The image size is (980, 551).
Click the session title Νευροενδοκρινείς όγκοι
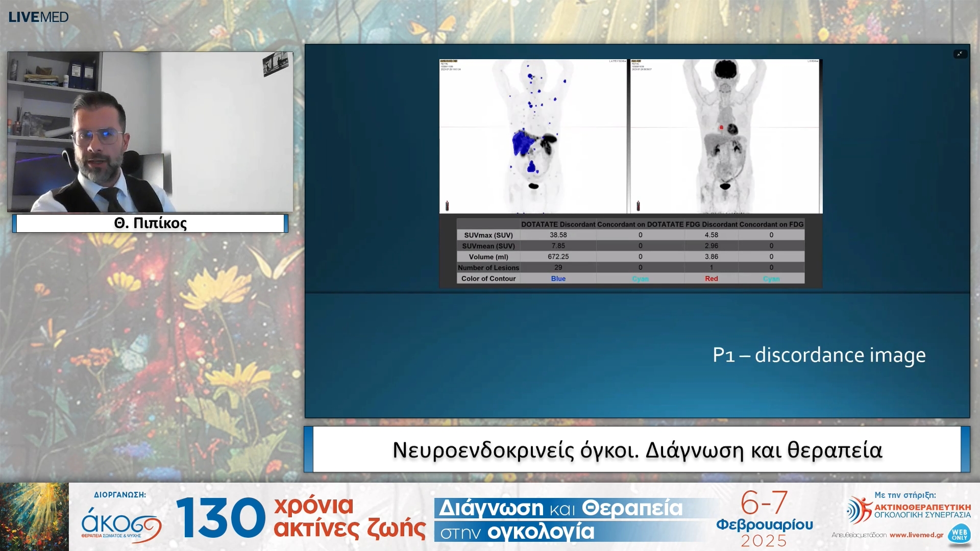coord(637,450)
